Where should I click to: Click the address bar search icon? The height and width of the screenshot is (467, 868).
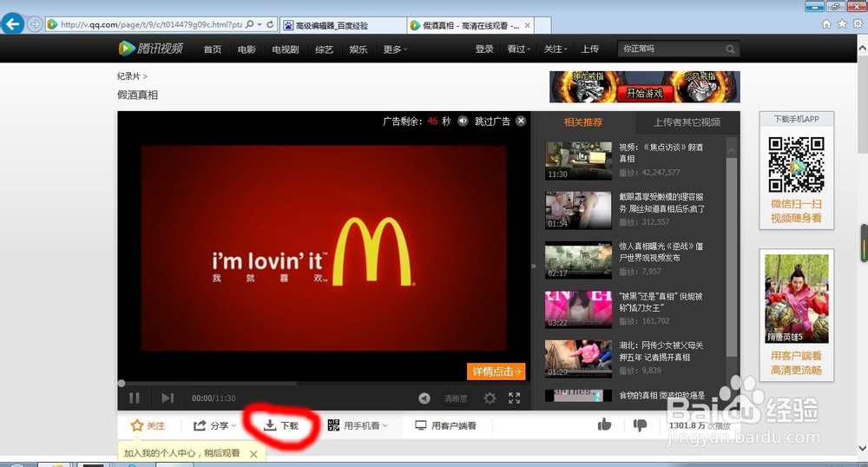[250, 24]
